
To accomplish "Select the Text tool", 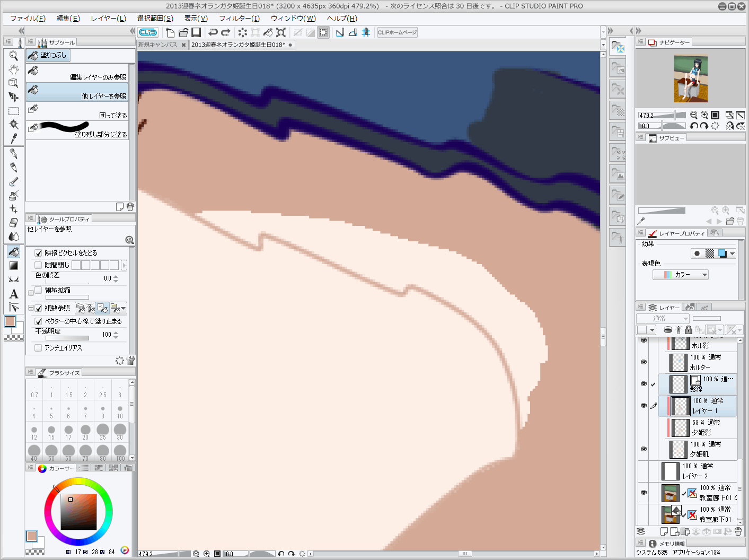I will point(14,294).
